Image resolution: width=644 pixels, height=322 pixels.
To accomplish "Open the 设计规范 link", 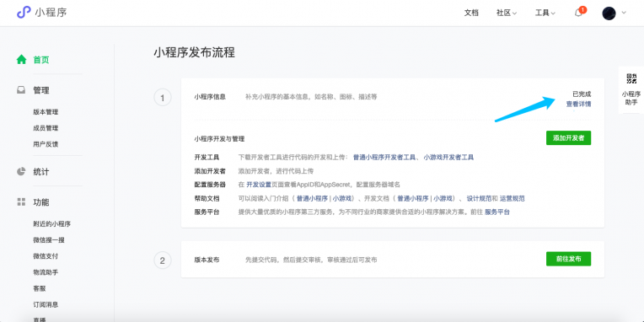I will point(479,198).
